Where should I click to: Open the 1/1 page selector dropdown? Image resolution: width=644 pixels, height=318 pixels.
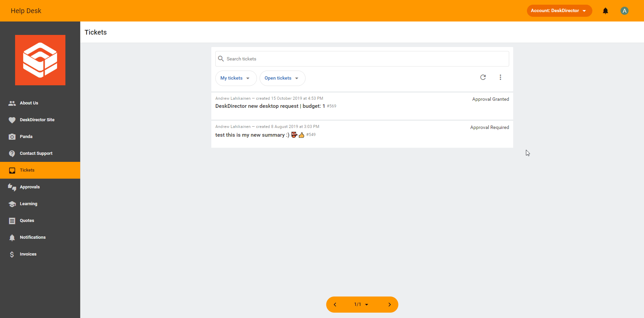point(361,305)
